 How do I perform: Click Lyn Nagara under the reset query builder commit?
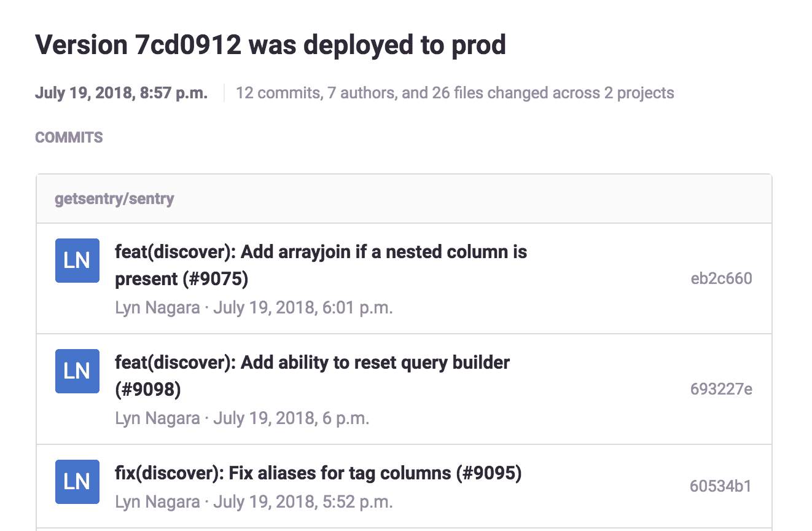[157, 417]
